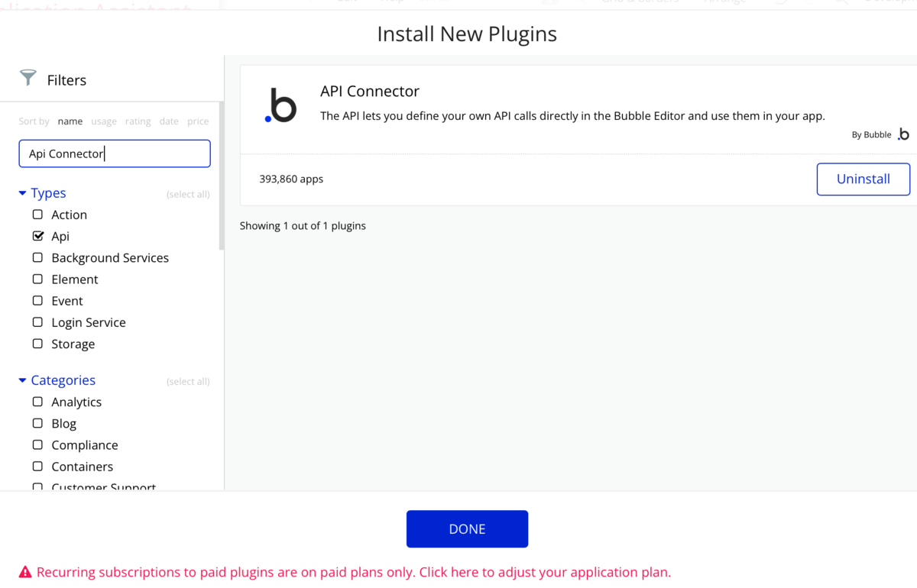917x588 pixels.
Task: Click the API Connector Bubble logo
Action: point(280,106)
